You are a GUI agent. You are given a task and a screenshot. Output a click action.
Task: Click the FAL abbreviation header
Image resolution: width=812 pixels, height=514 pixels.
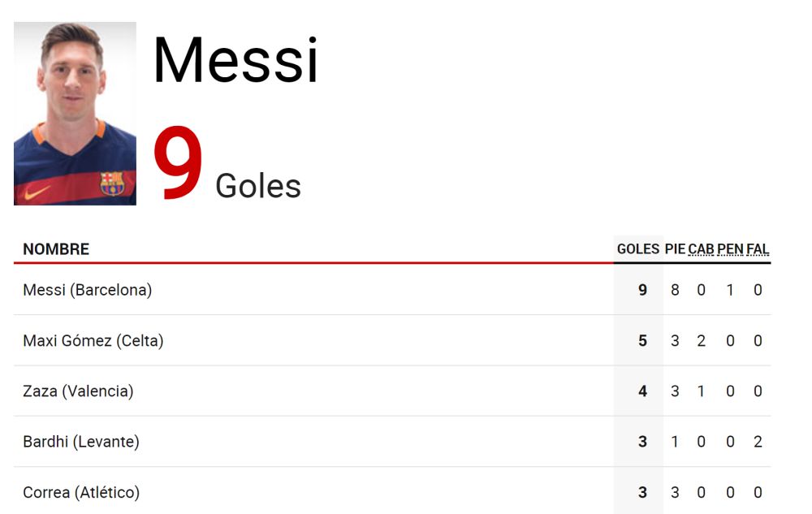[x=758, y=249]
